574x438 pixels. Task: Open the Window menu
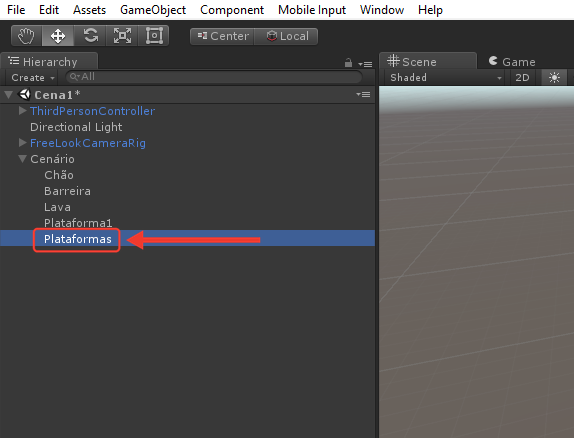click(382, 10)
